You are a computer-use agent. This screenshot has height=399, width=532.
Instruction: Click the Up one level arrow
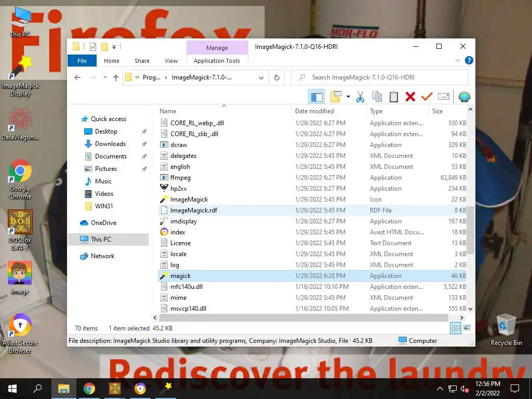click(116, 78)
